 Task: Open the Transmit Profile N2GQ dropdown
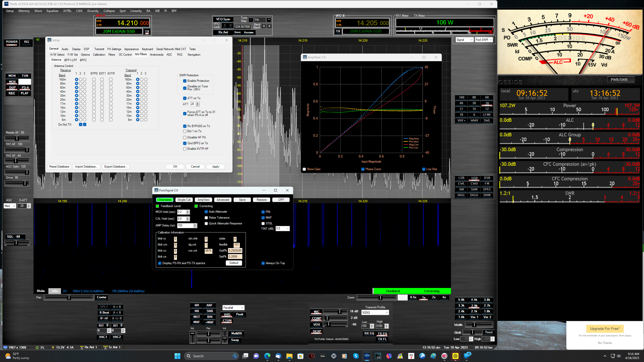(x=375, y=313)
